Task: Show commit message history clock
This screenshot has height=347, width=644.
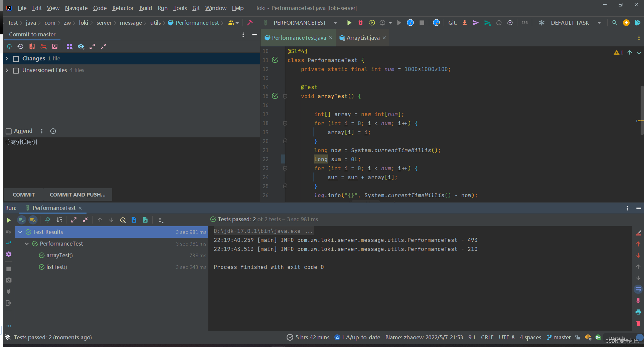Action: coord(53,131)
